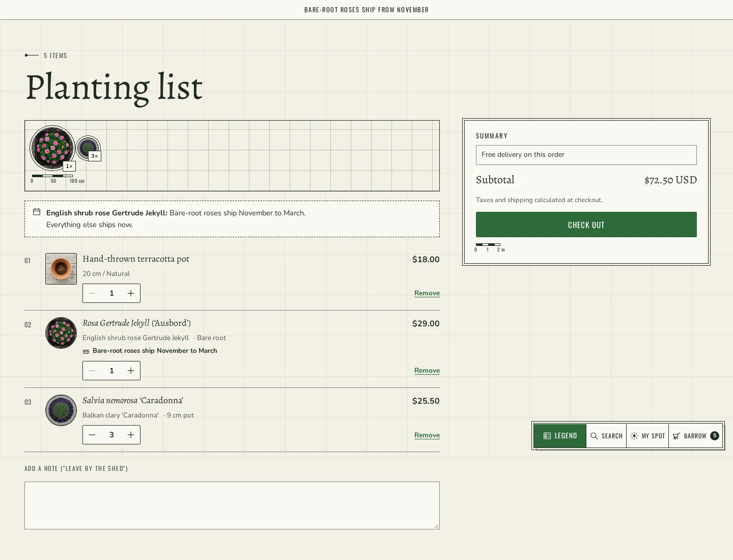Click '20 cm / Natural' variant text
733x560 pixels.
click(106, 273)
